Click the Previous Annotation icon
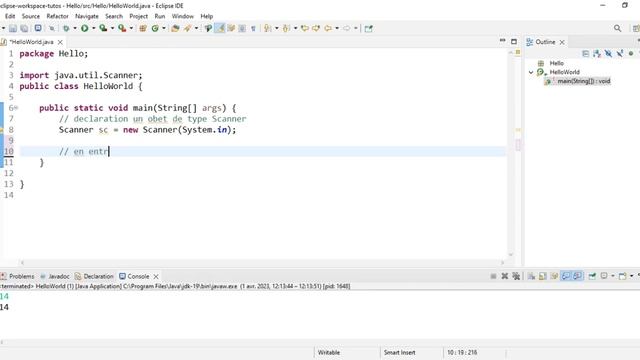The height and width of the screenshot is (360, 640). pyautogui.click(x=287, y=28)
